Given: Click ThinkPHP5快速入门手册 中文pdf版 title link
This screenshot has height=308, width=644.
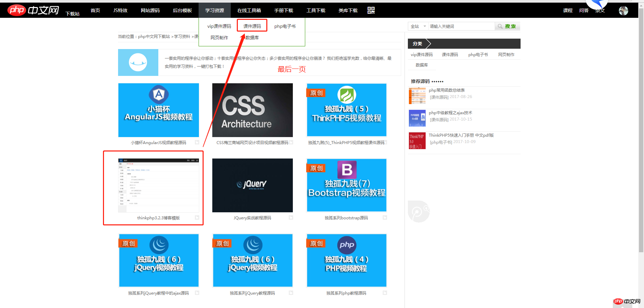Looking at the screenshot, I should point(461,135).
